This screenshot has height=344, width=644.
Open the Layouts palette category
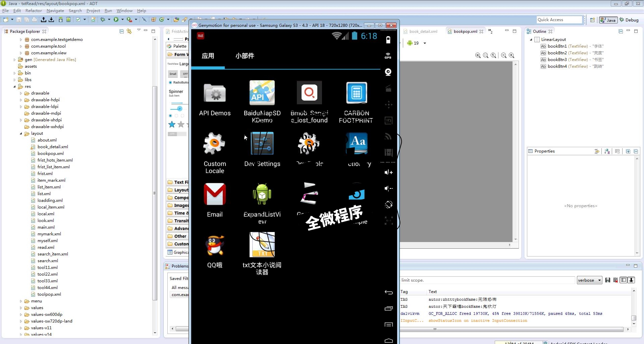point(178,190)
